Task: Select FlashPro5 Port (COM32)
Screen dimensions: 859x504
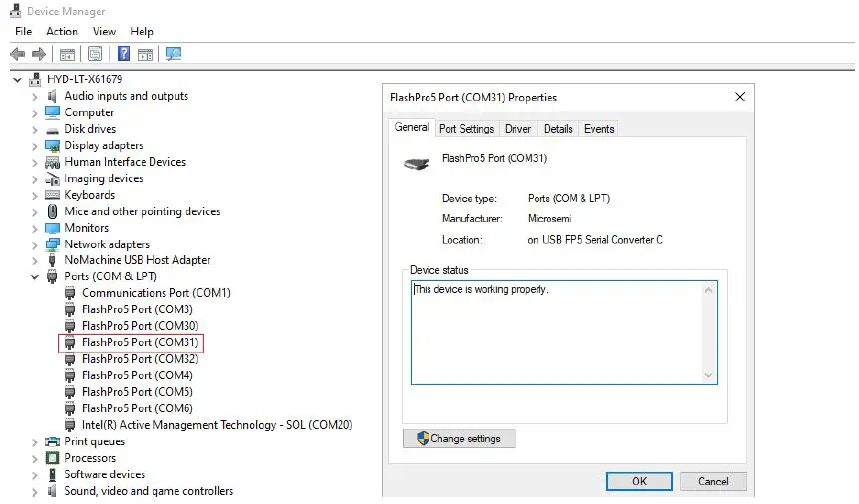Action: [x=140, y=359]
